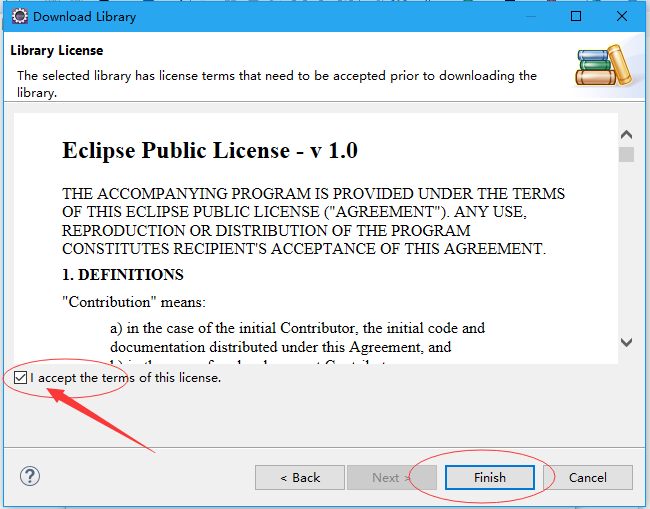
Task: Click the '1. DEFINITIONS' heading
Action: click(123, 275)
